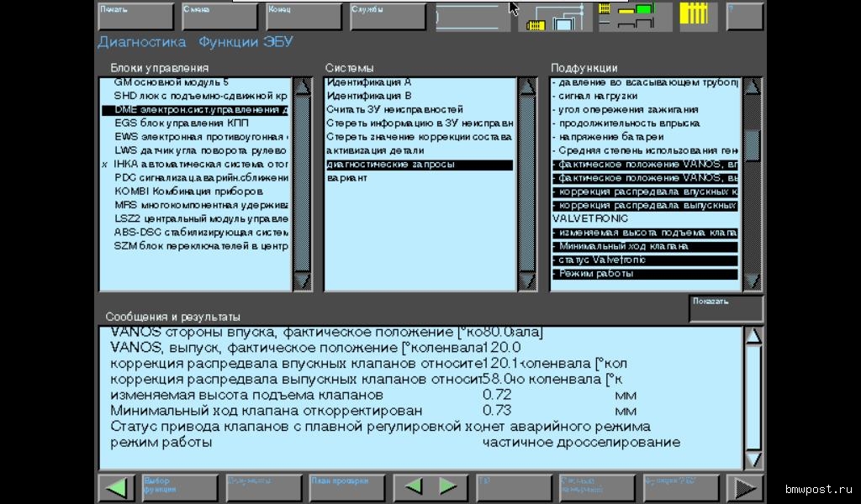Select 'статус Valvetronic' subfunction
Screen dimensions: 861x504
click(x=644, y=260)
